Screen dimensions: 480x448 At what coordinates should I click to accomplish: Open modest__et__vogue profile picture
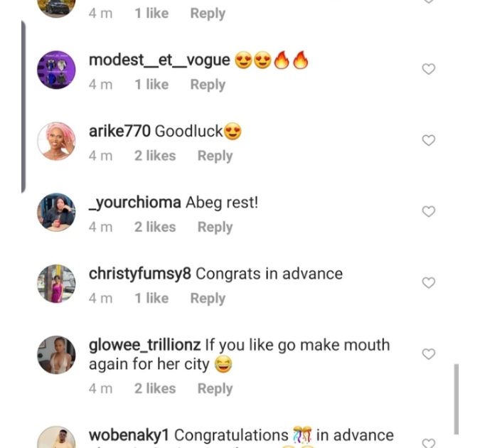[x=56, y=70]
